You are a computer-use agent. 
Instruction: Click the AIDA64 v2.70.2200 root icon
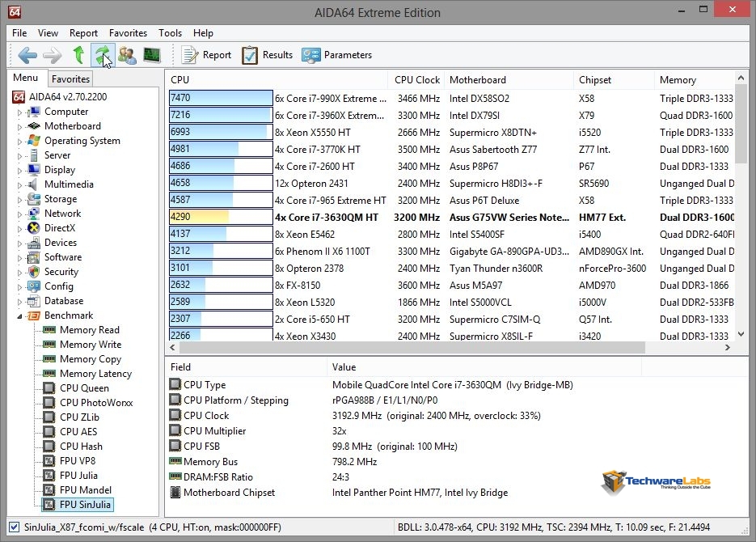[19, 97]
